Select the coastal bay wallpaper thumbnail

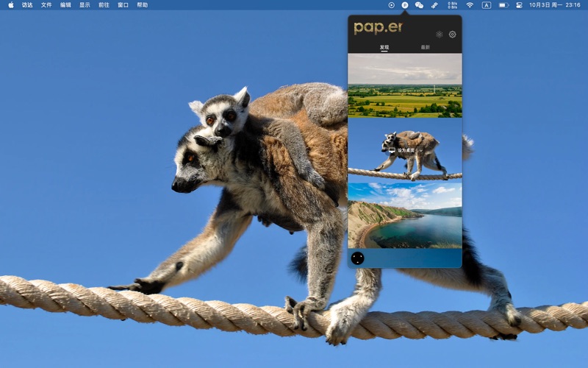pos(404,215)
